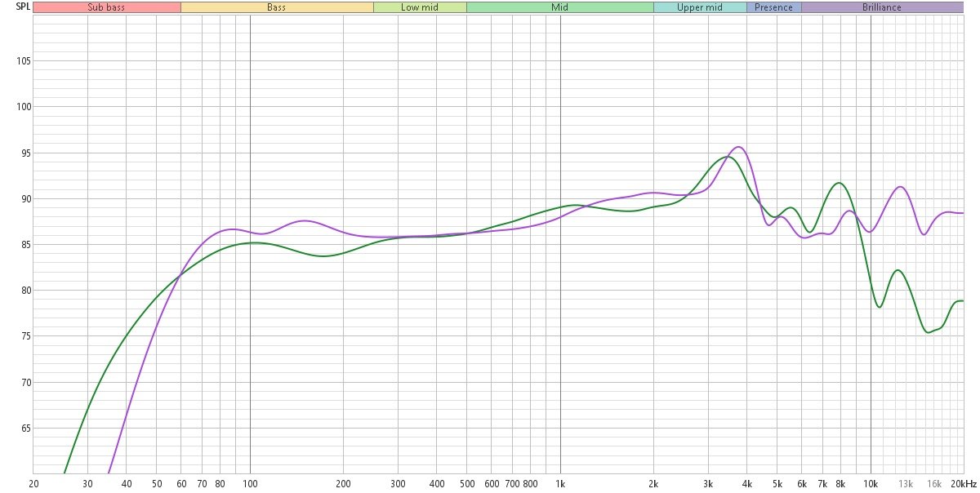Select the Mid band header
The height and width of the screenshot is (493, 980).
[559, 7]
